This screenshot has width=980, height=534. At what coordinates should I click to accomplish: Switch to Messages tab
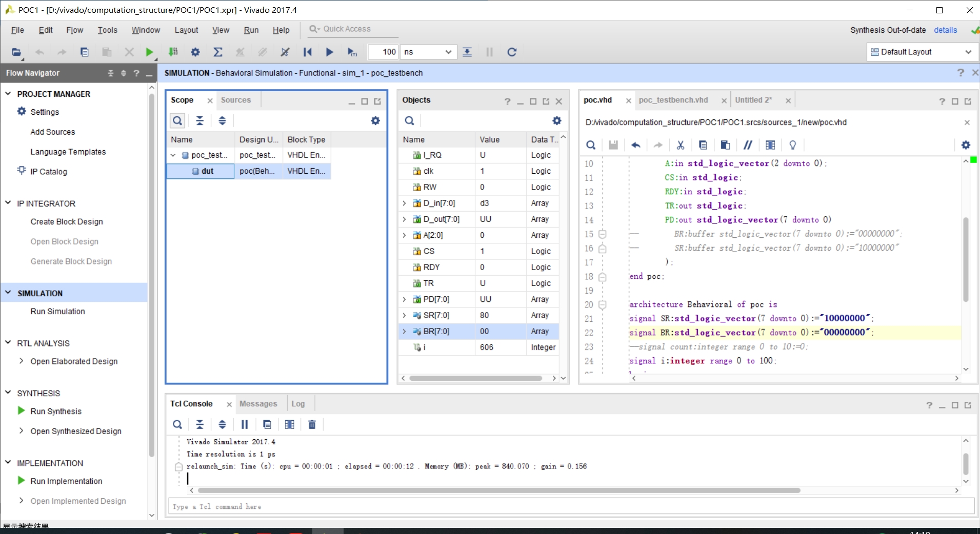click(258, 404)
